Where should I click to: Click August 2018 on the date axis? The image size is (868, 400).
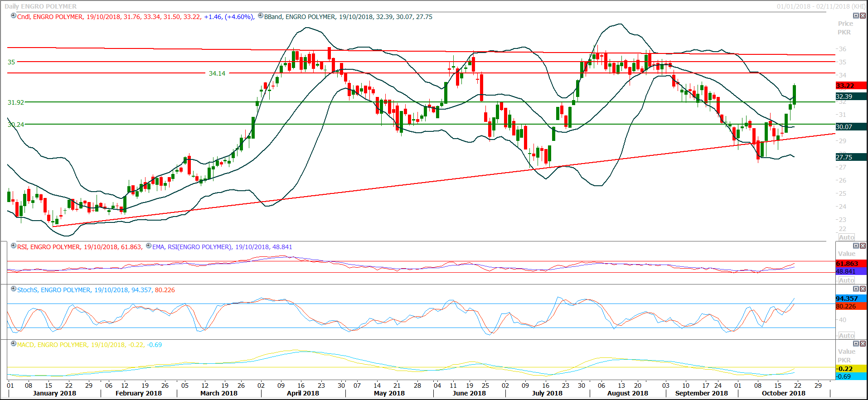tap(628, 393)
